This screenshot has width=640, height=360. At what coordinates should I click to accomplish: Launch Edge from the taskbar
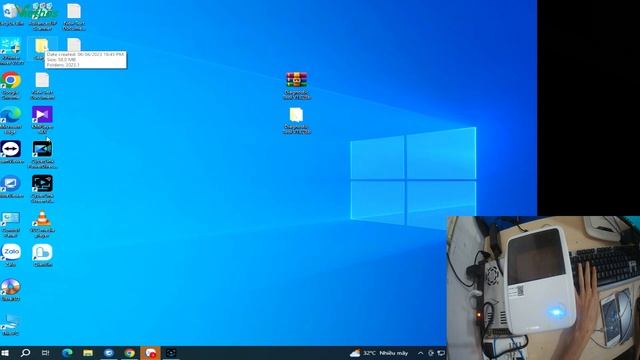[67, 353]
